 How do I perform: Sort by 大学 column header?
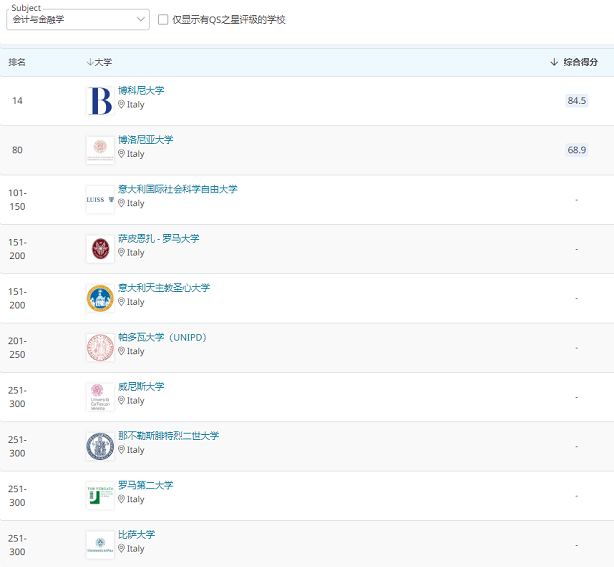99,62
